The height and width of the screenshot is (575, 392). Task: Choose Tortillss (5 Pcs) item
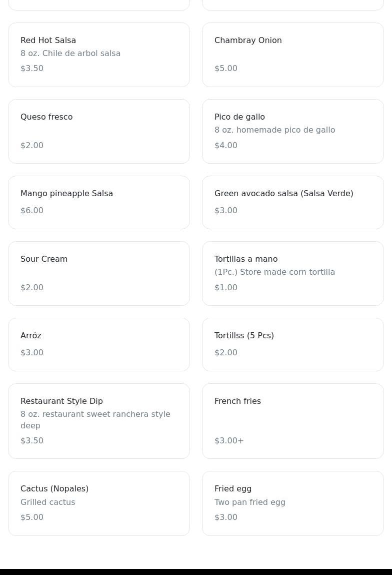(x=292, y=345)
